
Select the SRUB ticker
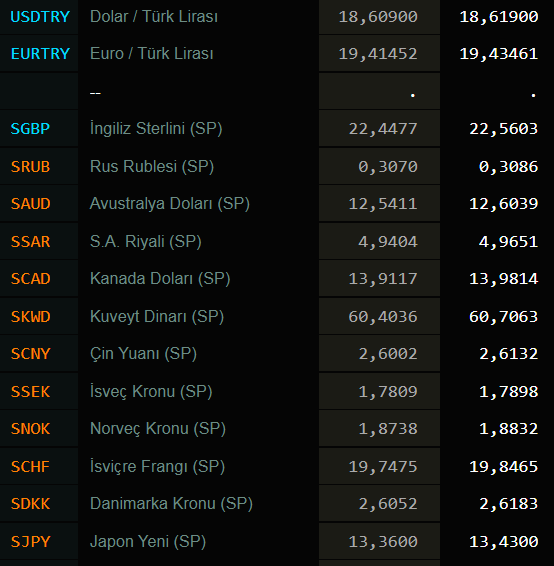(30, 167)
